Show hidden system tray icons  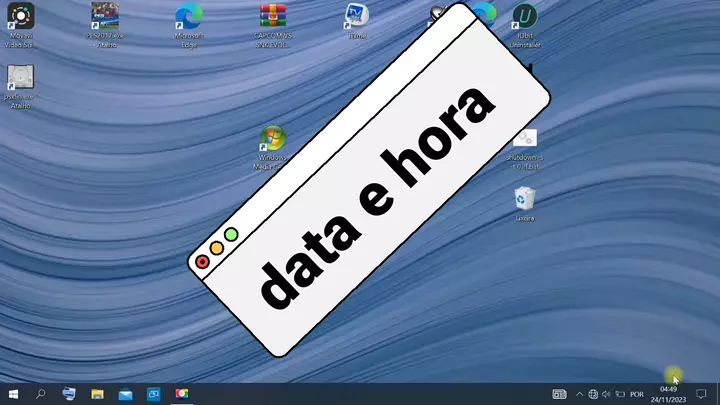click(578, 394)
